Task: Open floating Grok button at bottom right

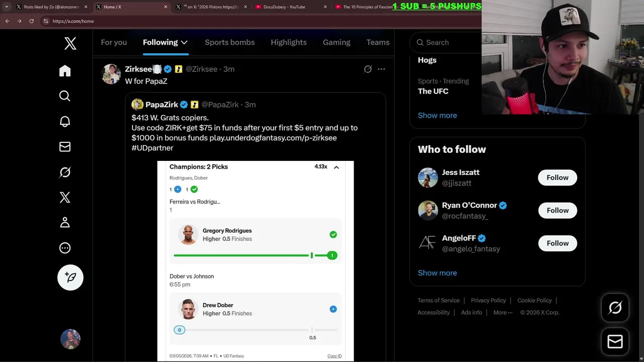Action: [615, 308]
